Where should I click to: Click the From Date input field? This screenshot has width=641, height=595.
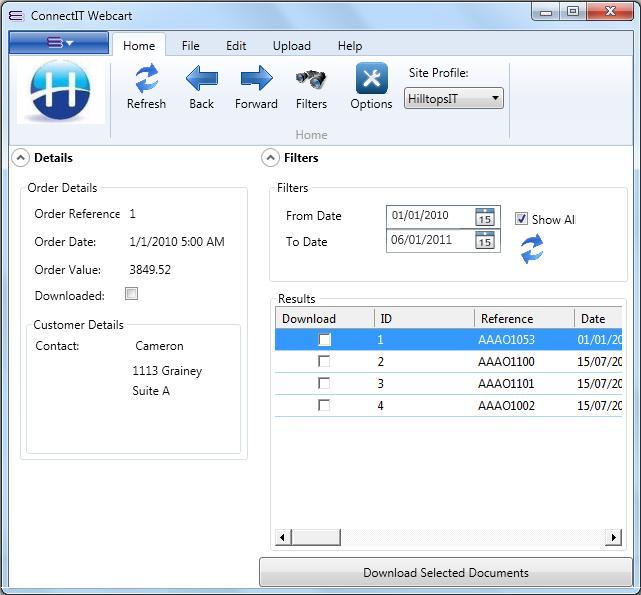pos(430,216)
